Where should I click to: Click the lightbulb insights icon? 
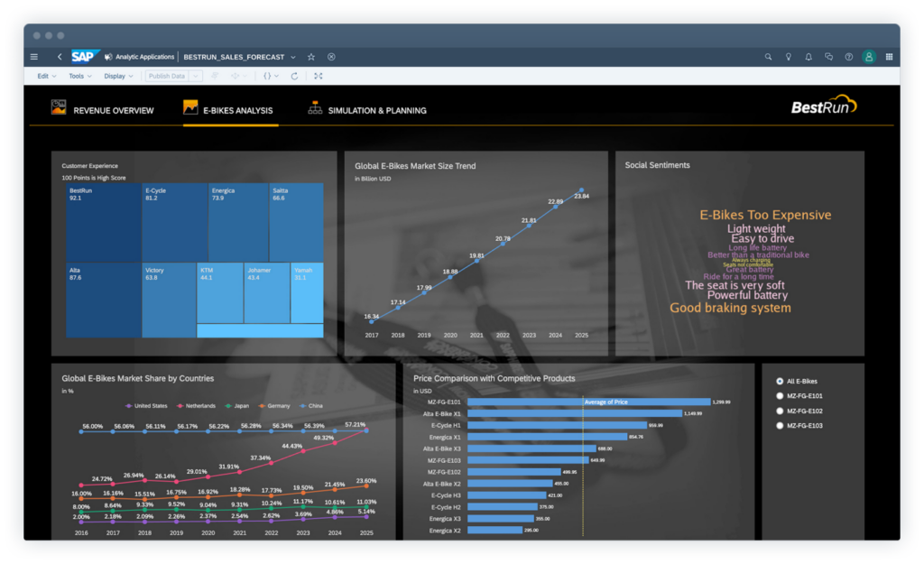pos(789,56)
